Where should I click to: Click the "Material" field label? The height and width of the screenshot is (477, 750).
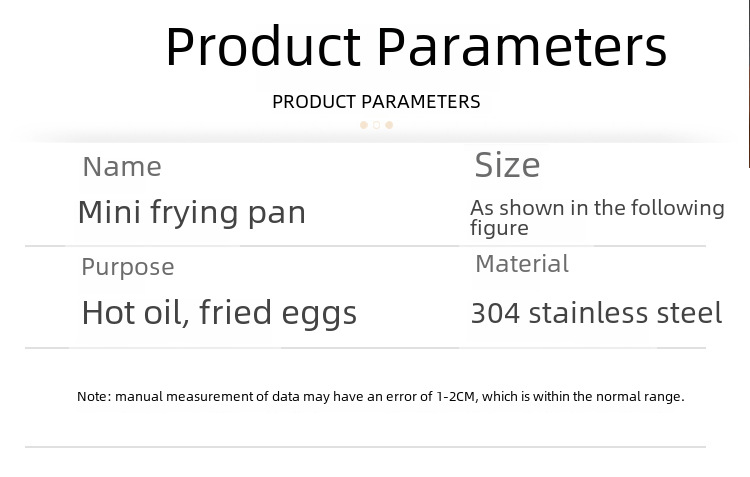coord(521,264)
